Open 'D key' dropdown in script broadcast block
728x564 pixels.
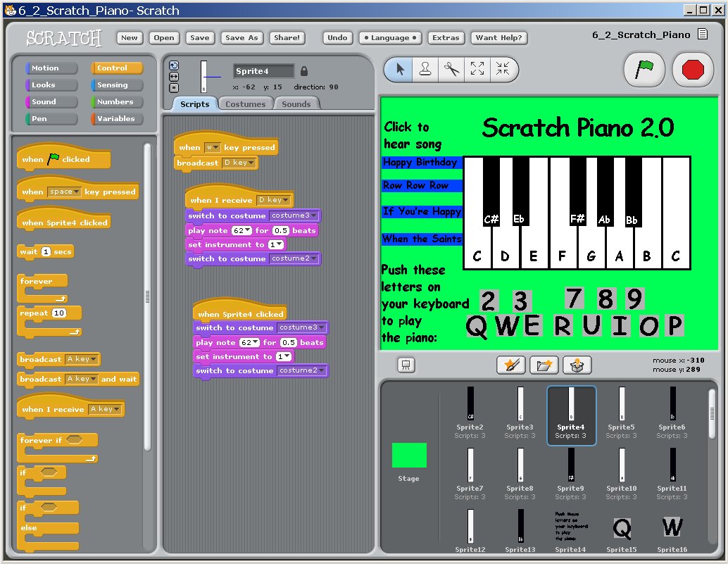pos(239,163)
